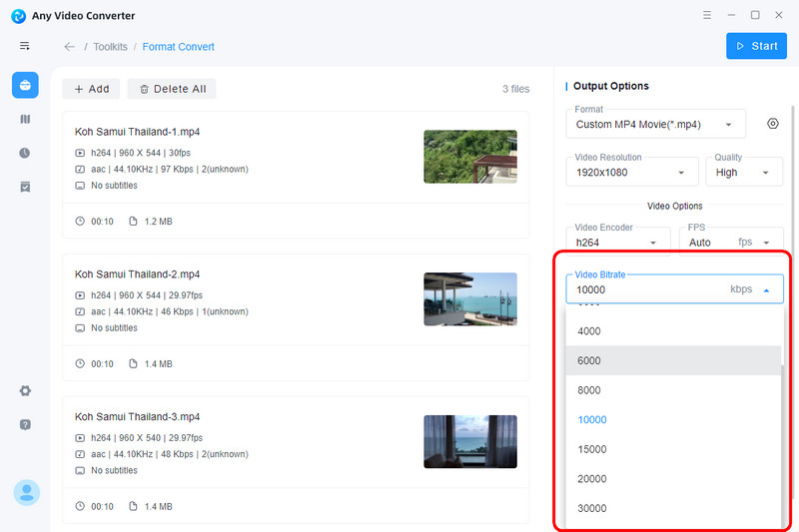This screenshot has width=799, height=532.
Task: Select 6000 kbps bitrate option
Action: pos(672,360)
